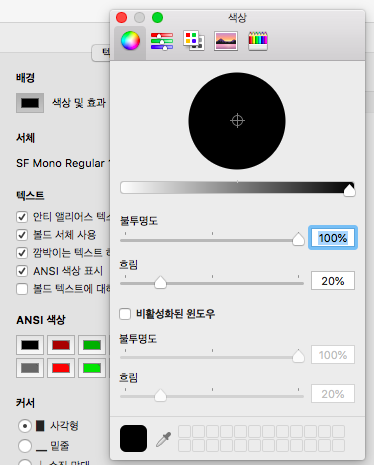Click the 흐림 blur slider thumb

point(160,282)
